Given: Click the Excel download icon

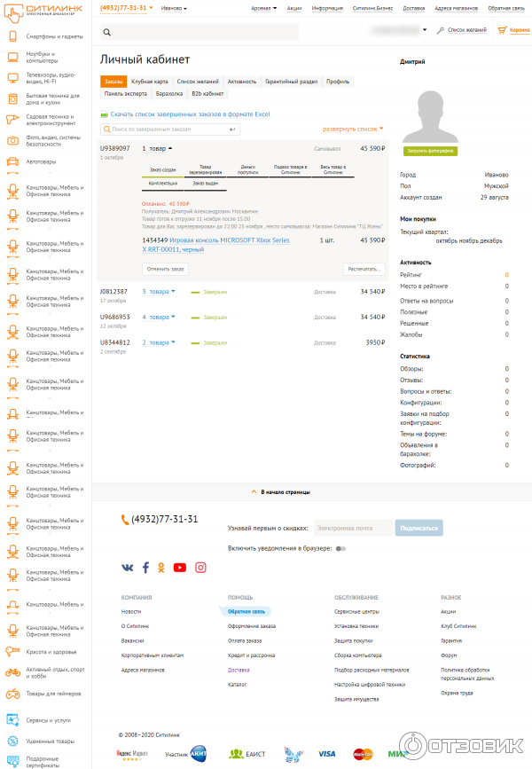Looking at the screenshot, I should click(104, 114).
